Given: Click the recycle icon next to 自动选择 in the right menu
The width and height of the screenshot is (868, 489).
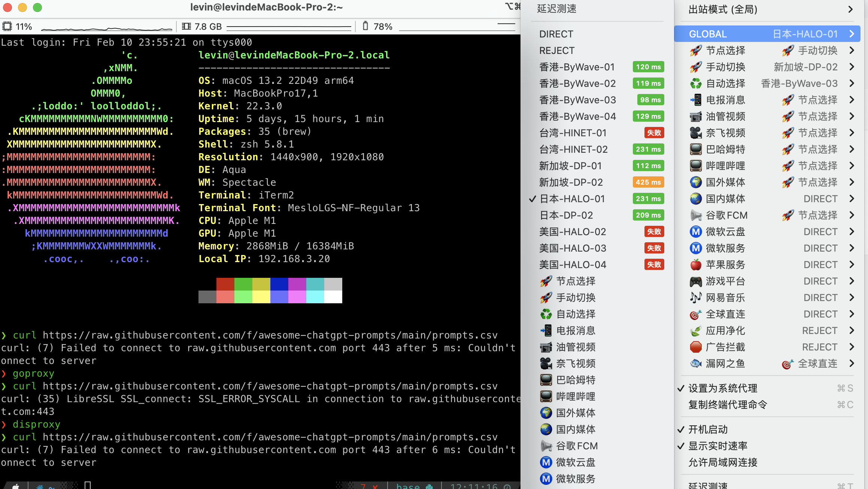Looking at the screenshot, I should pos(695,83).
